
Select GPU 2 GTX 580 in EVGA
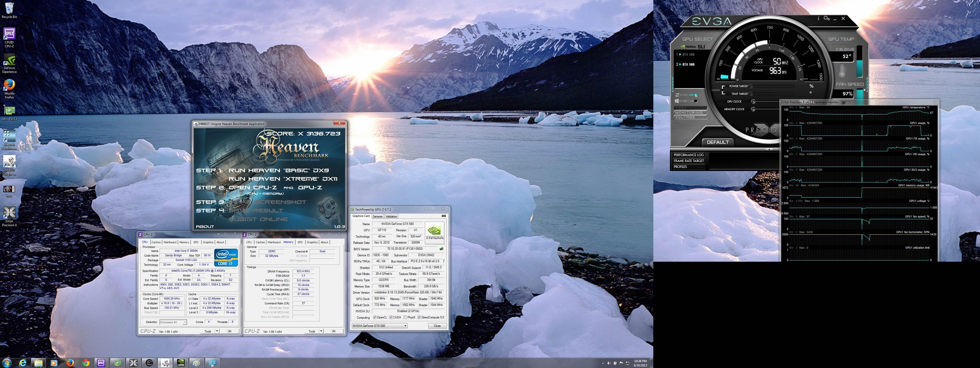tap(686, 64)
